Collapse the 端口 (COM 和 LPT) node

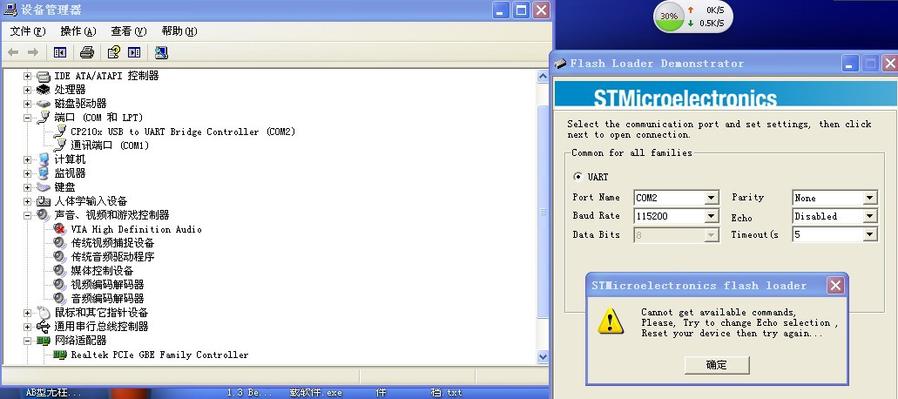27,118
